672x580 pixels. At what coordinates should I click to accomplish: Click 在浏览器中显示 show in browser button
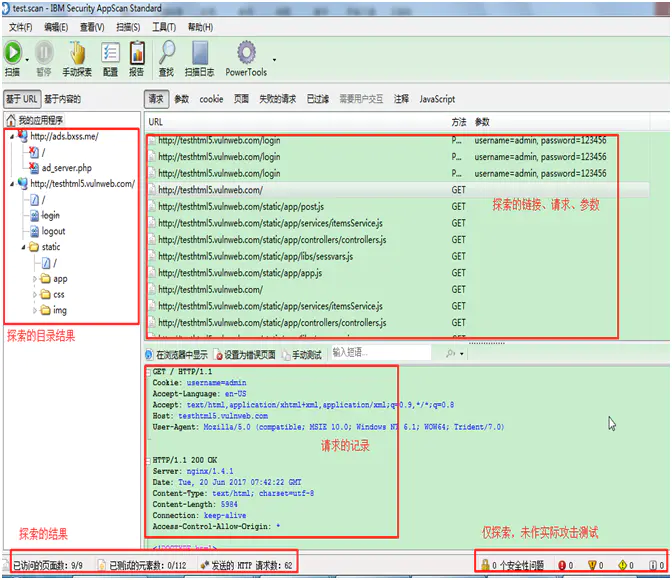pyautogui.click(x=177, y=355)
